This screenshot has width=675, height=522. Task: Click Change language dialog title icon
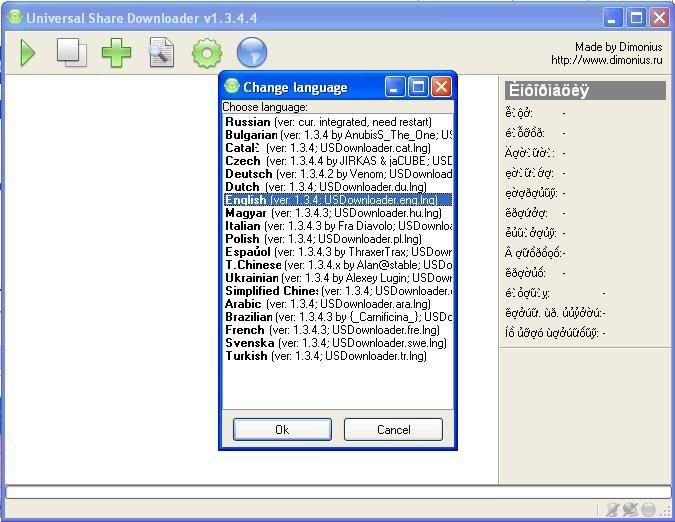tap(232, 86)
